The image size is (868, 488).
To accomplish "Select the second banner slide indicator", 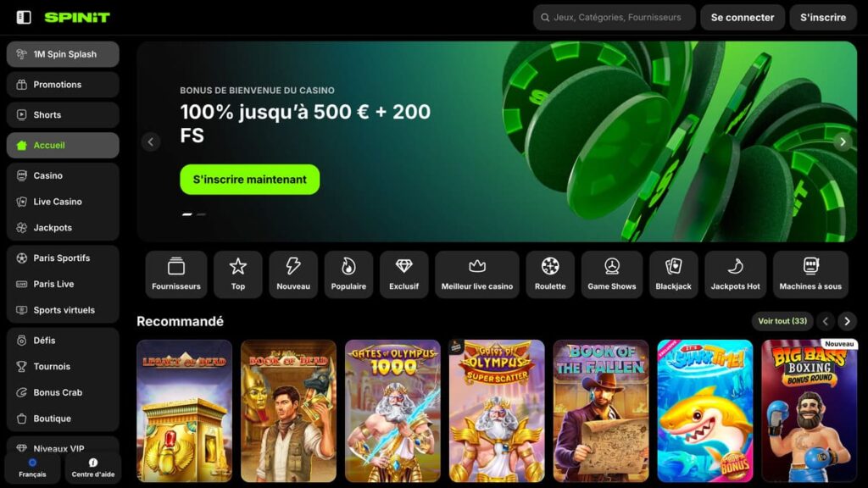I will point(201,214).
